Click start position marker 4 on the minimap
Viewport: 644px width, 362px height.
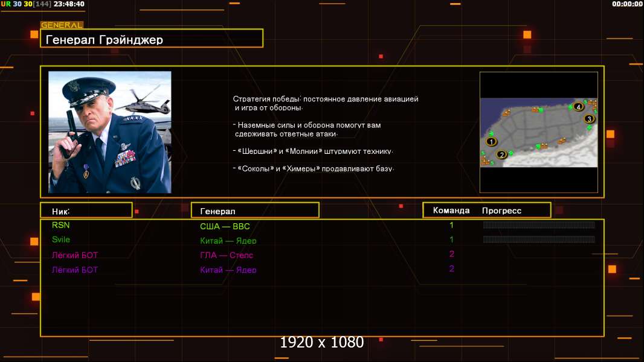point(578,107)
